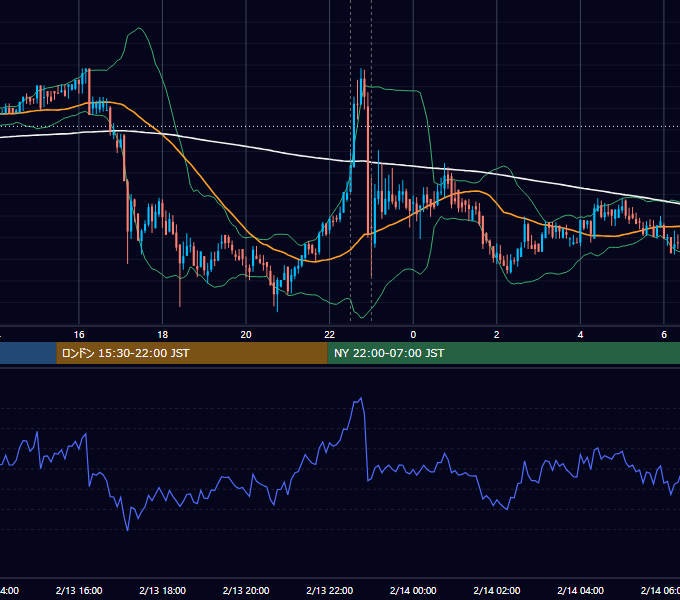This screenshot has height=600, width=680.
Task: Click the '18' hour label on price chart axis
Action: click(x=163, y=335)
